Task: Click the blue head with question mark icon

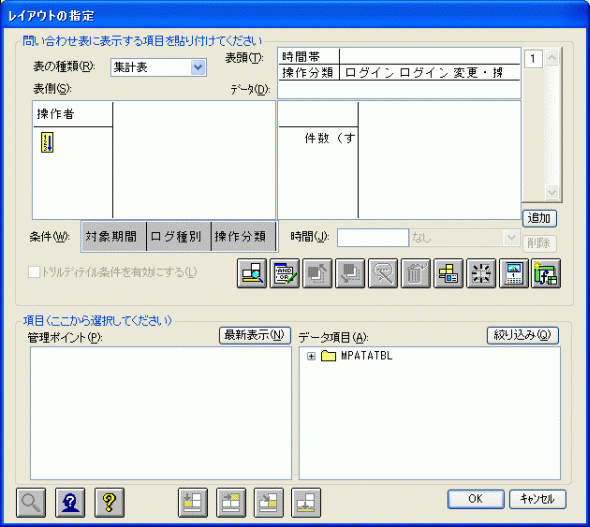Action: coord(70,503)
